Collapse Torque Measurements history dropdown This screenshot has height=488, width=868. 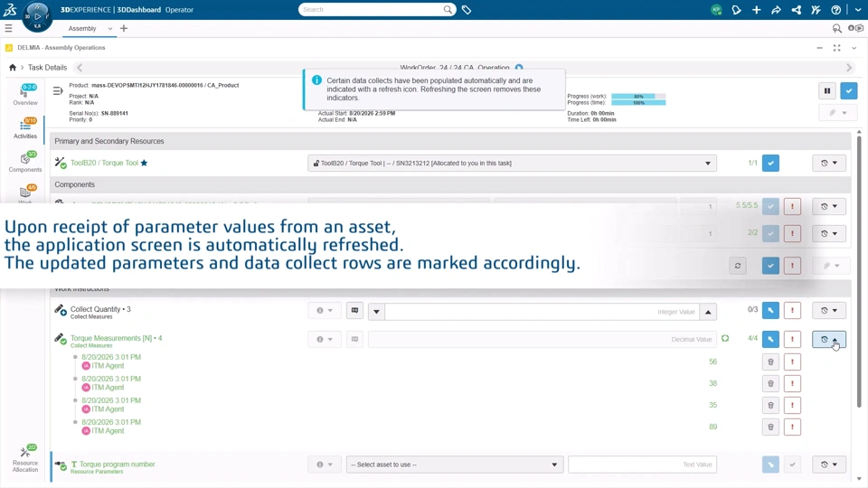tap(829, 339)
